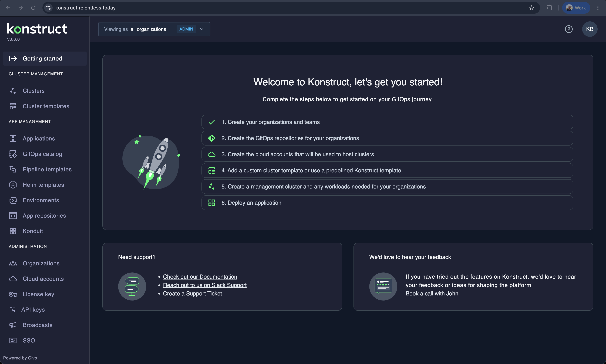Click the Helm templates hexagon icon
The height and width of the screenshot is (364, 606).
coord(13,185)
